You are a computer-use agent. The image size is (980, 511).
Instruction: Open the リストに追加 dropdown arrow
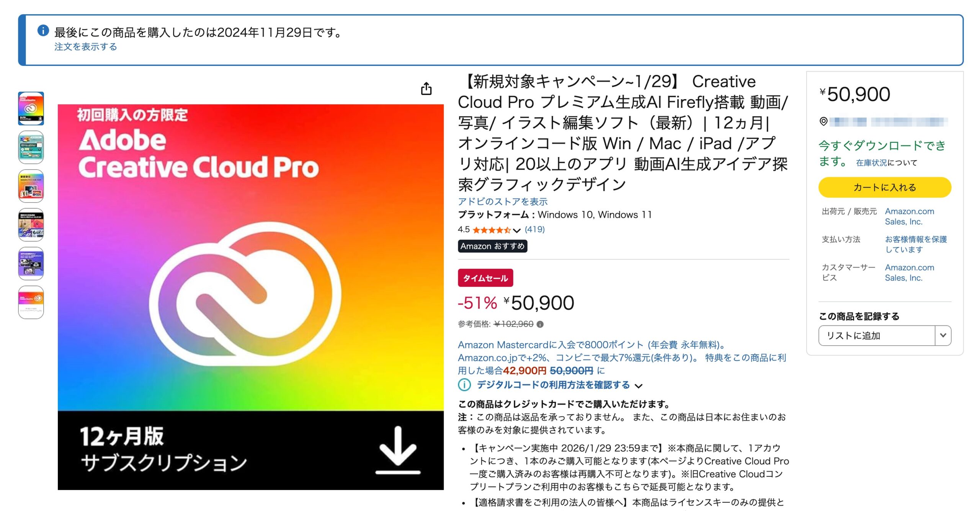tap(943, 335)
